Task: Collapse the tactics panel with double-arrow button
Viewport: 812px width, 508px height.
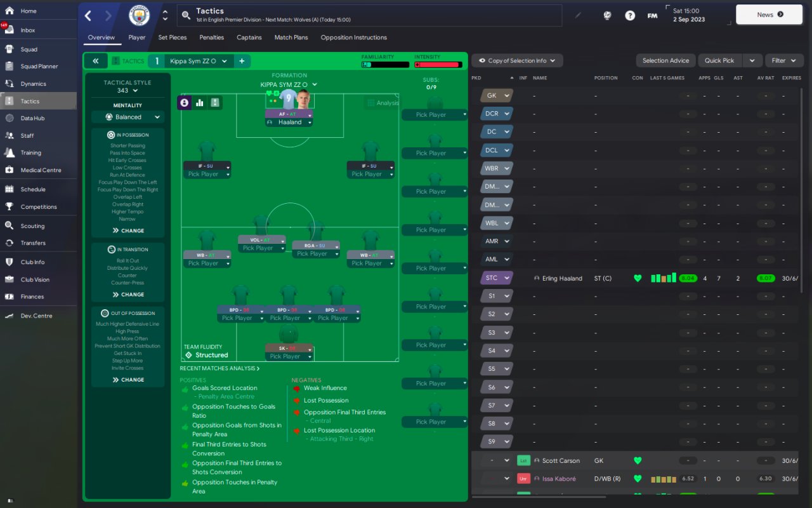Action: [95, 61]
